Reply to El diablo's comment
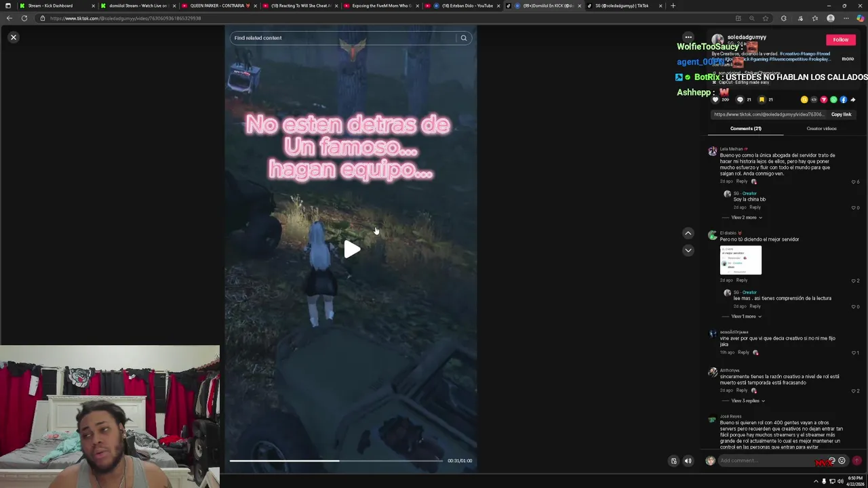Screen dimensions: 868x488 click(742, 280)
